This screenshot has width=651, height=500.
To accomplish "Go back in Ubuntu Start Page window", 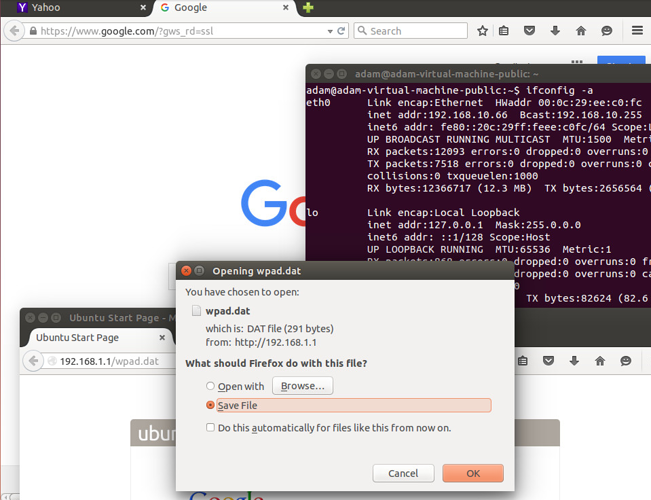I will [33, 361].
